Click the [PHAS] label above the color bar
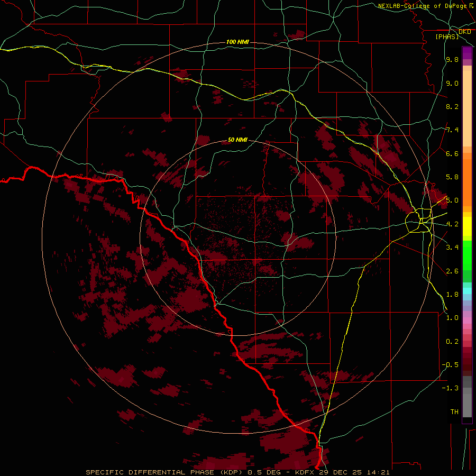This screenshot has height=476, width=476. pyautogui.click(x=447, y=36)
